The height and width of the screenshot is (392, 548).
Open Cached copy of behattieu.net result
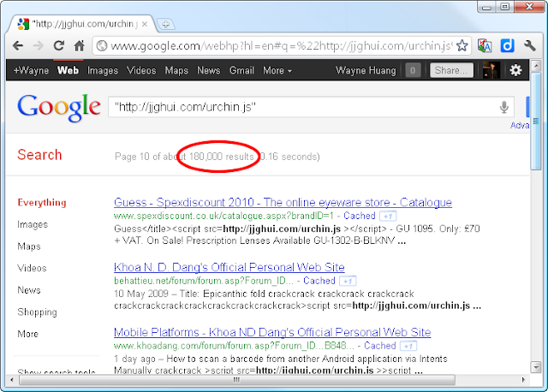(x=319, y=281)
